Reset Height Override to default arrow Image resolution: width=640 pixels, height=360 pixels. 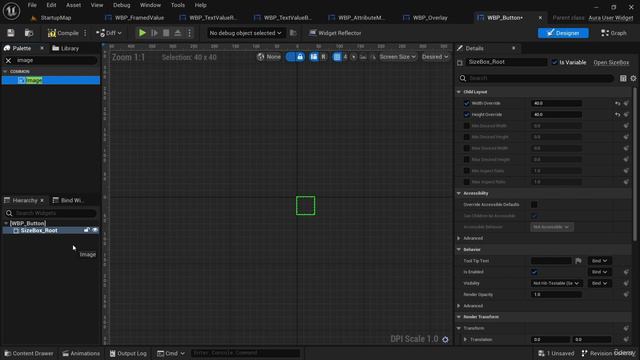pos(618,115)
